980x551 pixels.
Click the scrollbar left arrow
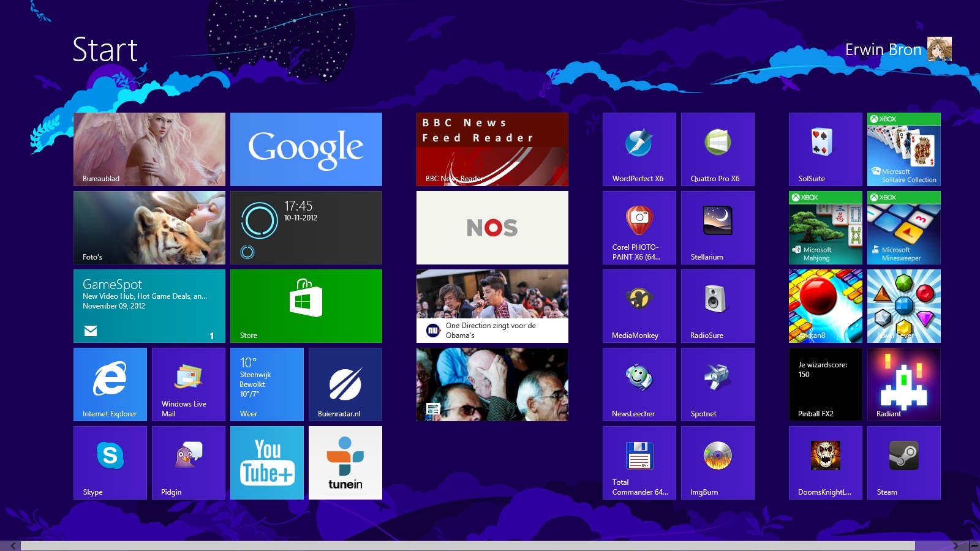(x=12, y=545)
